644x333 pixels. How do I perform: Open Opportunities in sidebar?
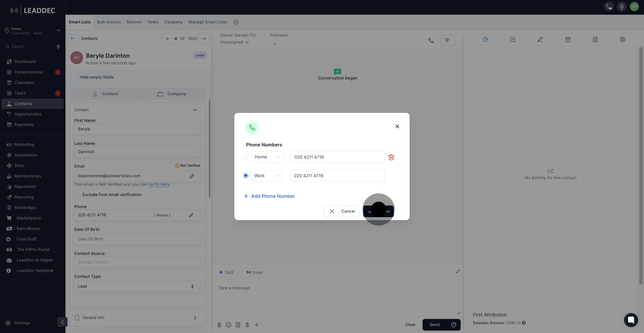tap(32, 114)
